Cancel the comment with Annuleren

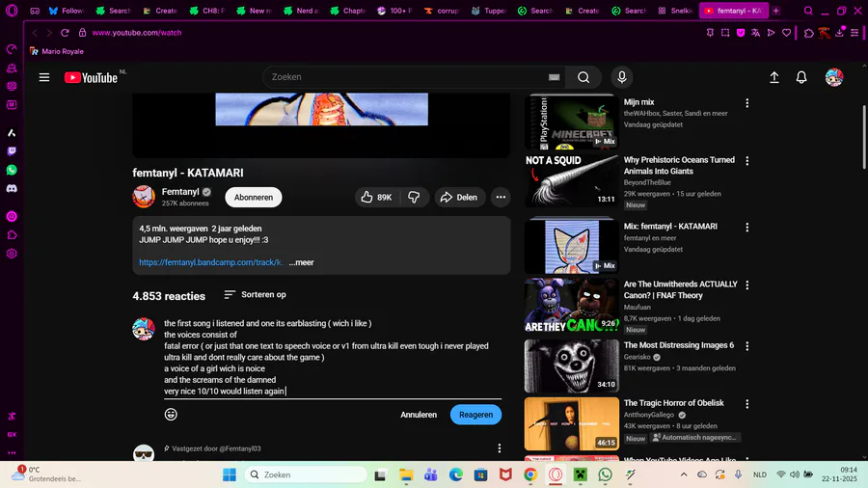419,415
